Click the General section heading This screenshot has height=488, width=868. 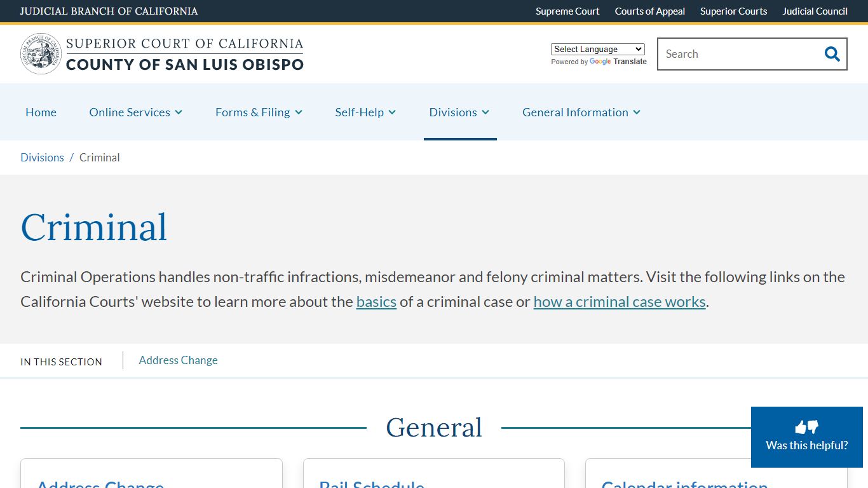tap(434, 427)
